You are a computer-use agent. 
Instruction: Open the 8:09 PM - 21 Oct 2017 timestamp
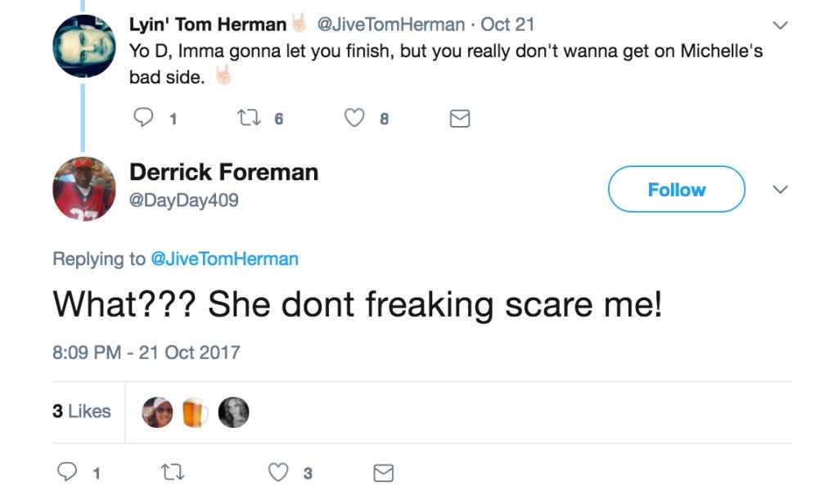(x=146, y=352)
